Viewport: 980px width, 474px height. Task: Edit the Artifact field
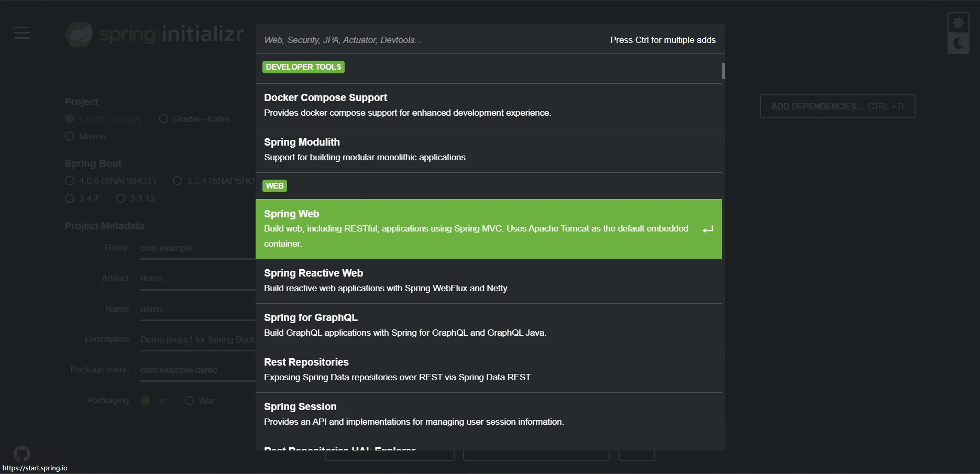click(197, 278)
